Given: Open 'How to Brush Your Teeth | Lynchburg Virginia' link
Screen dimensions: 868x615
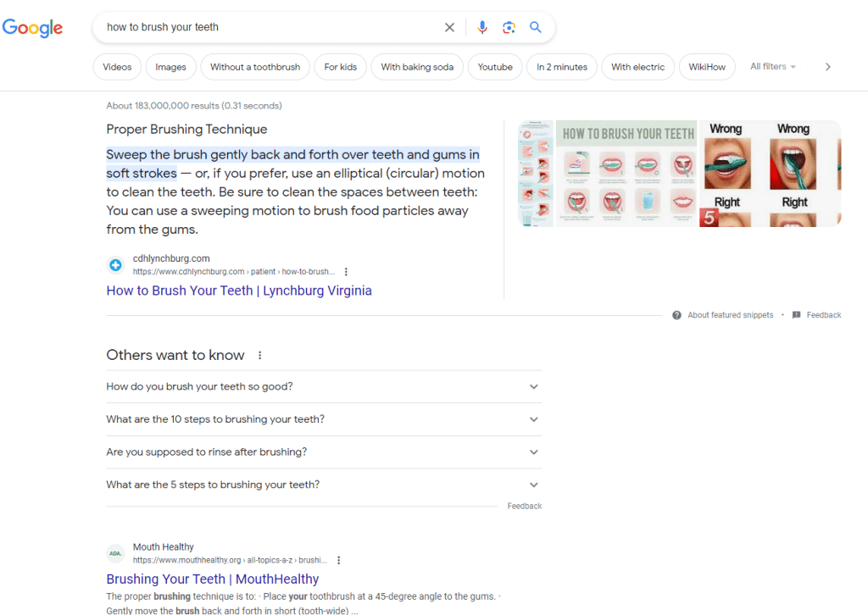Looking at the screenshot, I should [239, 291].
